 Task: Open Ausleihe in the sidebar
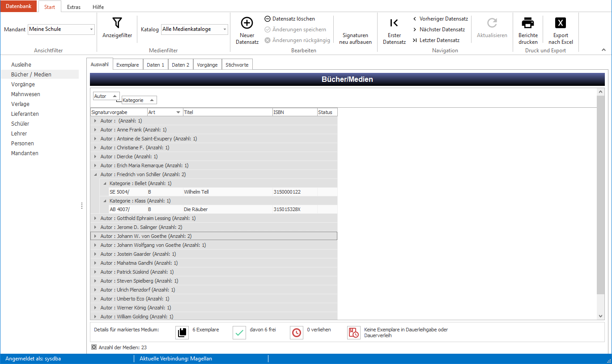21,65
